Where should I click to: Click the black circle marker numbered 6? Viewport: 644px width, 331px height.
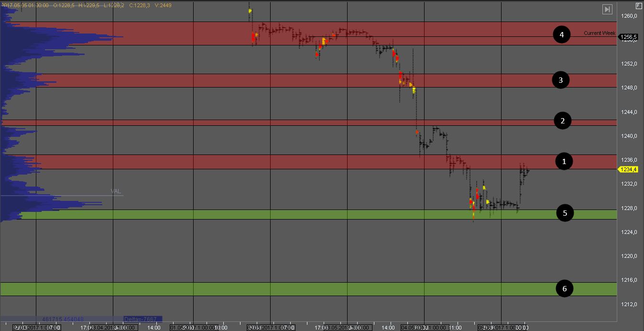click(565, 289)
